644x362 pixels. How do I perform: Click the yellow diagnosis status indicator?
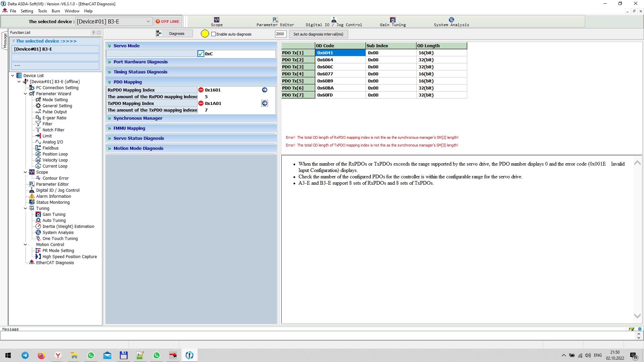click(205, 34)
